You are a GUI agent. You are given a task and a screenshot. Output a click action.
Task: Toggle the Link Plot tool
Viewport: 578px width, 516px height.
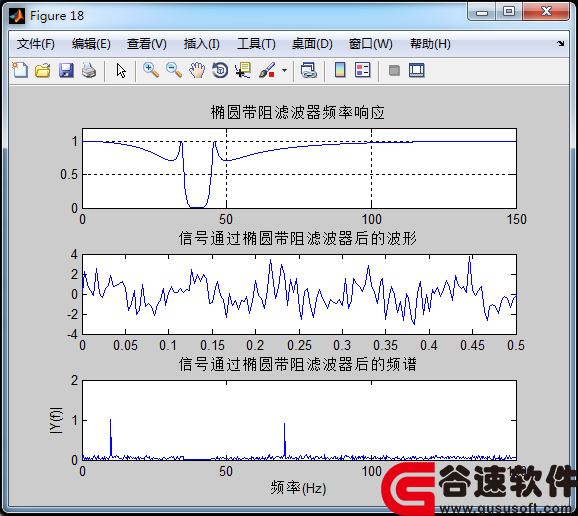(309, 70)
